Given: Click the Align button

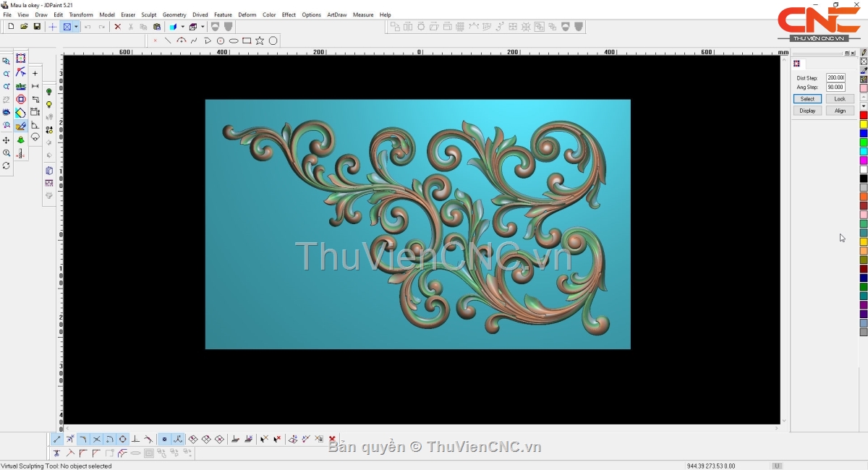Looking at the screenshot, I should click(x=839, y=111).
